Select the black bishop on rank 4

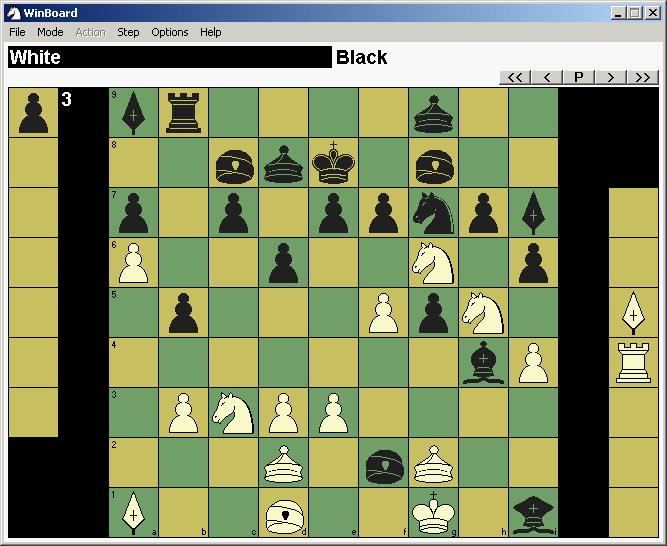click(483, 362)
